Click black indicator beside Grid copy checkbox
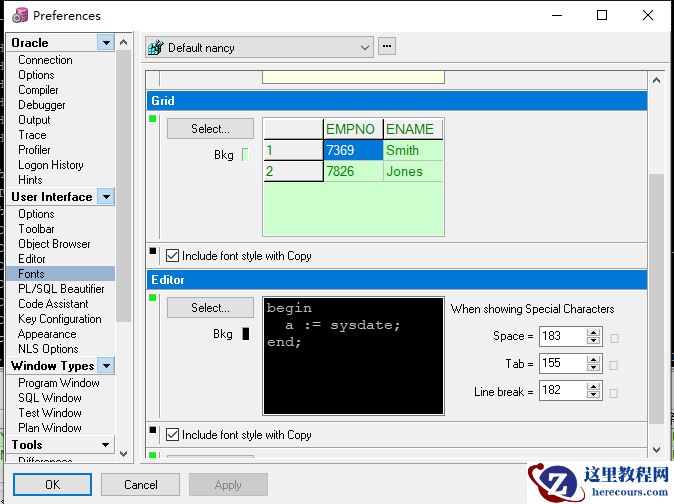The height and width of the screenshot is (504, 674). coord(153,251)
